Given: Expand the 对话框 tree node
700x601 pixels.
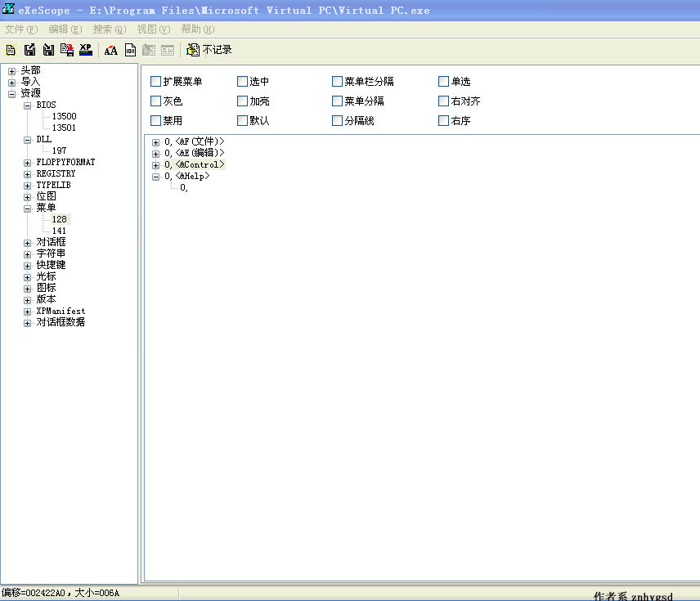Looking at the screenshot, I should (x=28, y=243).
